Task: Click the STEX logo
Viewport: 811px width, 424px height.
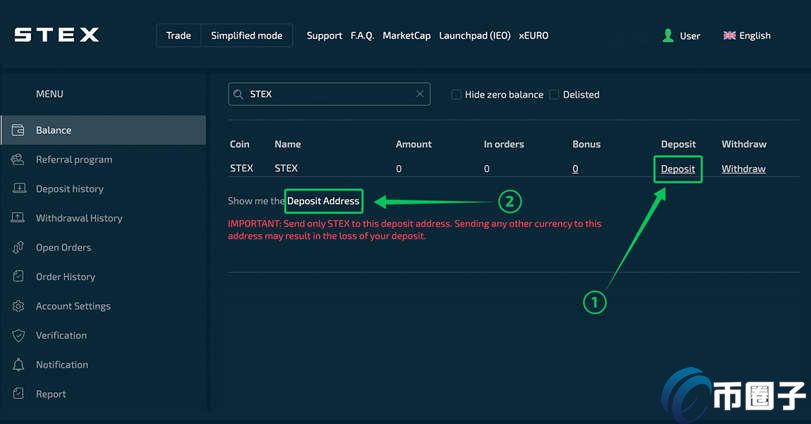Action: coord(56,35)
